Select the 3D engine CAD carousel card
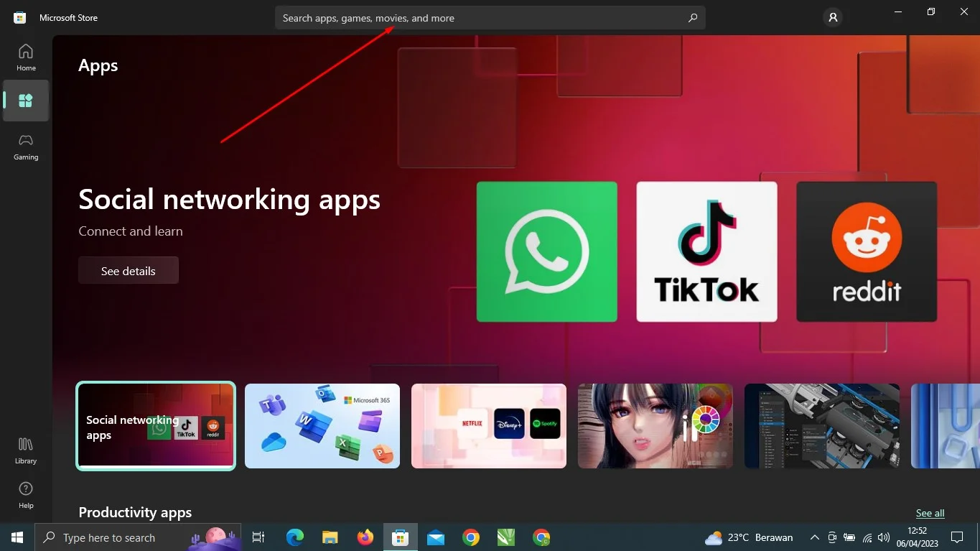This screenshot has width=980, height=551. click(822, 426)
